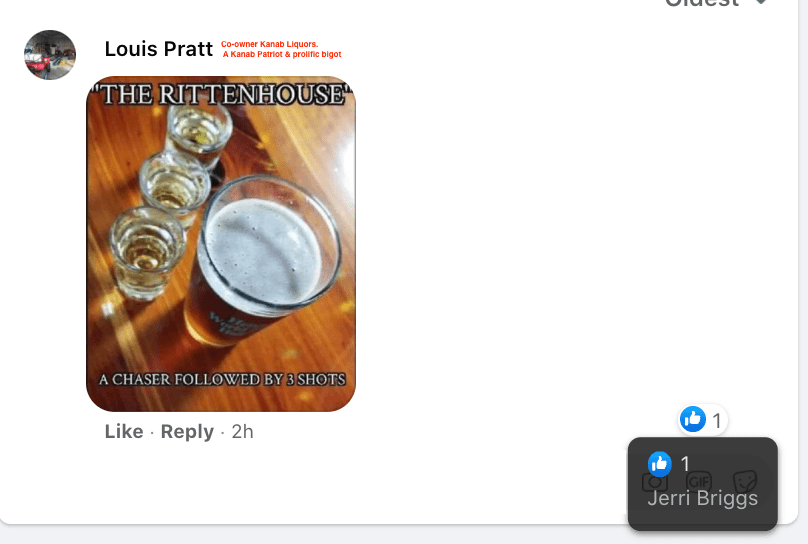Attach a photo with the camera icon
Screen dimensions: 808x544
pyautogui.click(x=655, y=482)
